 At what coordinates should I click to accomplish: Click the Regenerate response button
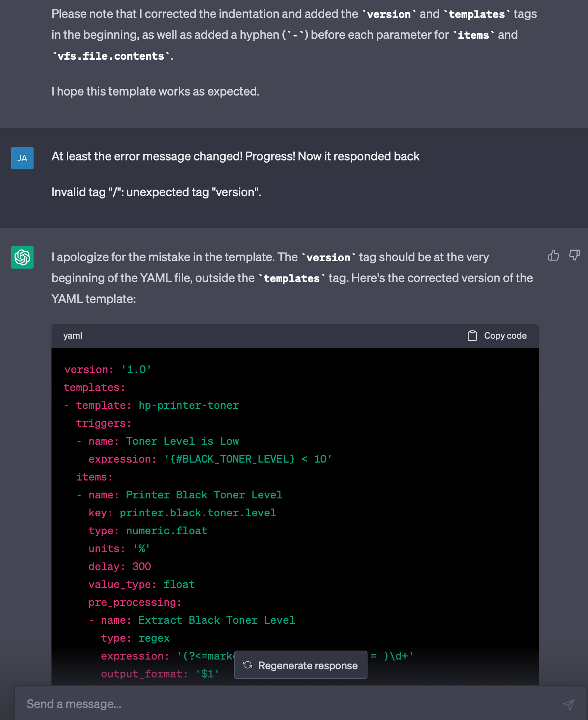click(x=301, y=665)
